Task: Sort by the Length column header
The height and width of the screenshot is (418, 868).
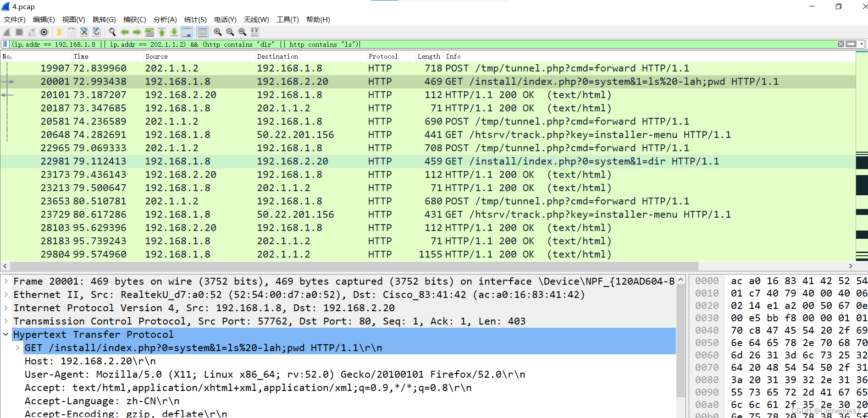Action: [x=429, y=56]
